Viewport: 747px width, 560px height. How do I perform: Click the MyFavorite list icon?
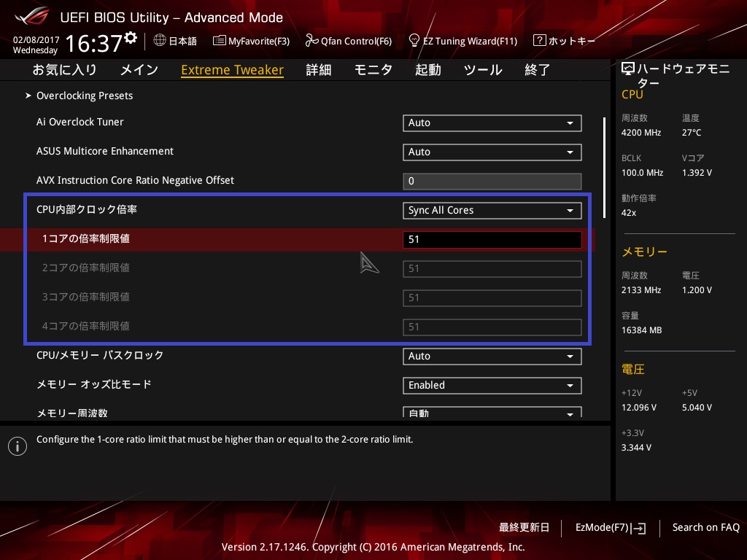point(219,41)
